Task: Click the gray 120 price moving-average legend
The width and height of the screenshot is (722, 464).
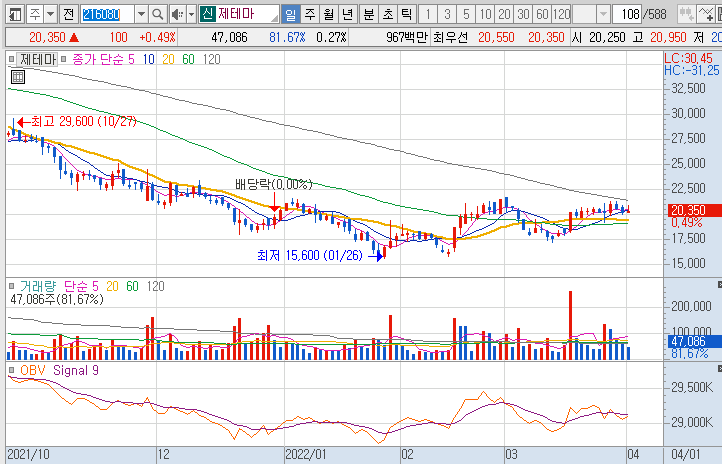Action: click(211, 59)
